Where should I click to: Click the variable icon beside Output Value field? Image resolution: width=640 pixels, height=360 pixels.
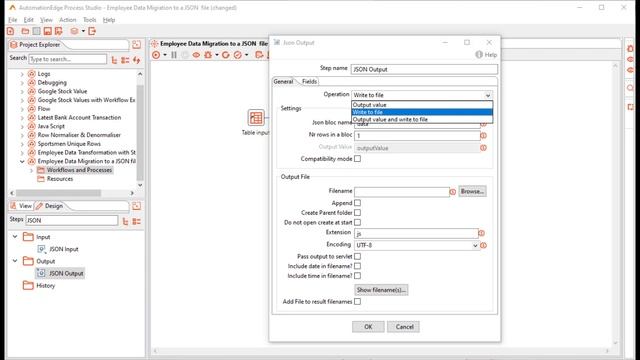tap(484, 148)
